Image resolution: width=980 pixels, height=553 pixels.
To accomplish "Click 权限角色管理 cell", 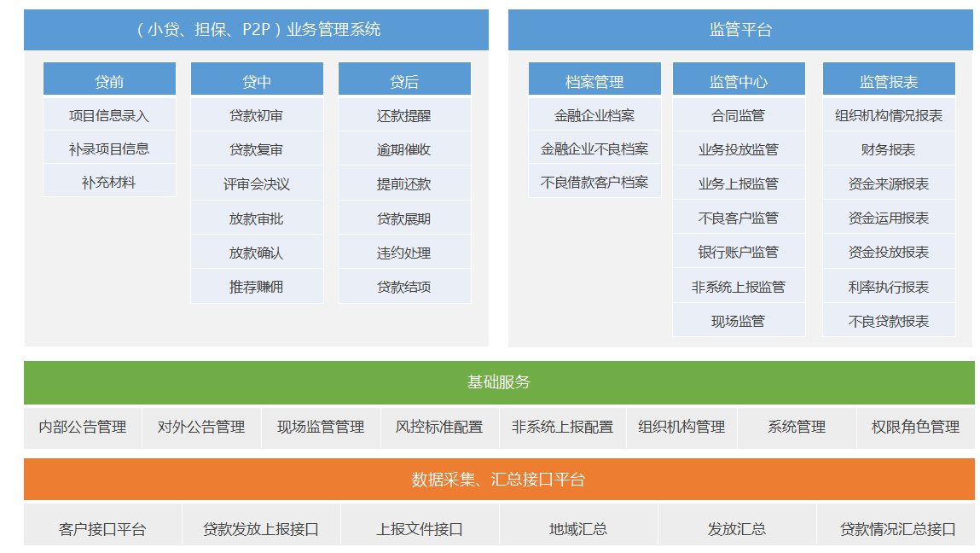I will pyautogui.click(x=915, y=427).
